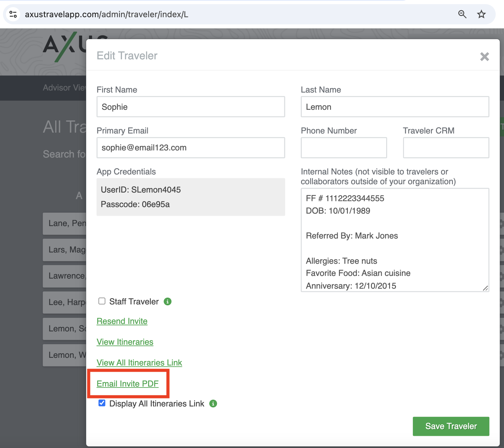Close the Edit Traveler dialog
This screenshot has height=448, width=504.
pyautogui.click(x=484, y=56)
